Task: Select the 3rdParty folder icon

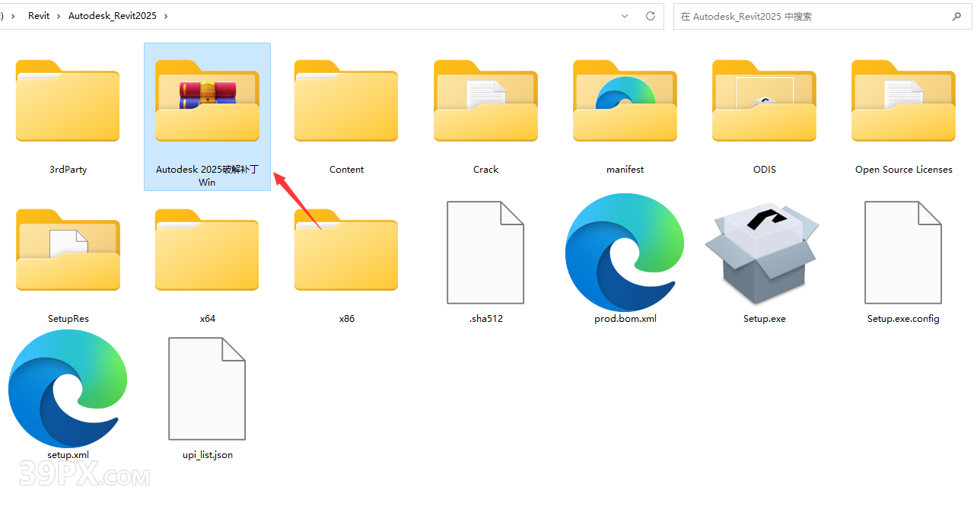Action: pyautogui.click(x=68, y=100)
